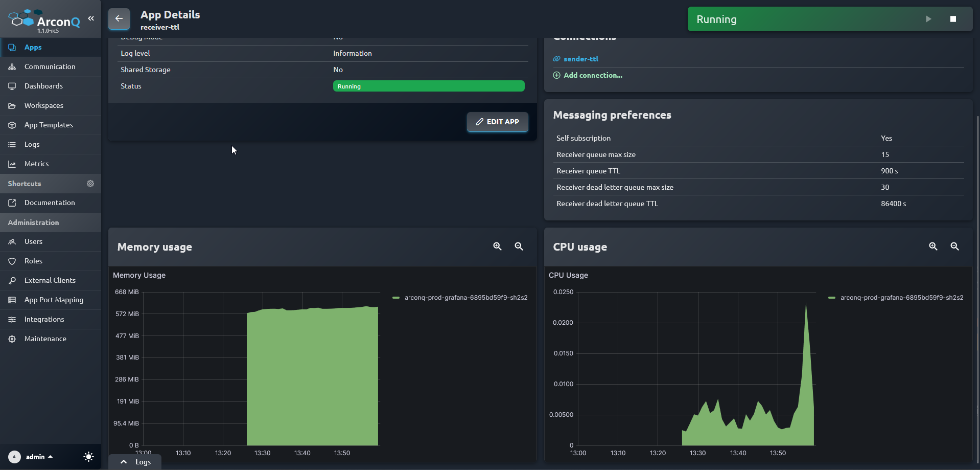Open the admin user menu
980x470 pixels.
39,457
